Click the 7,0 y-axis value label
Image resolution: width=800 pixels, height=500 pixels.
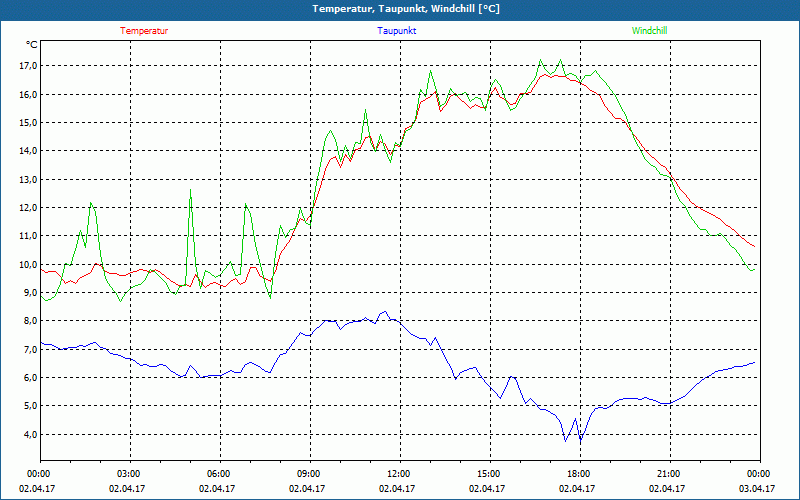coord(27,350)
